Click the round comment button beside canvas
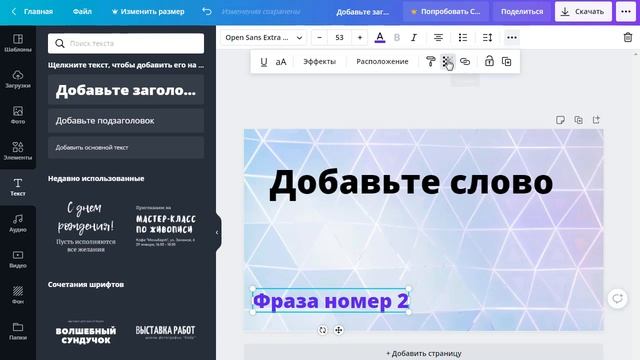This screenshot has width=640, height=360. pyautogui.click(x=617, y=298)
